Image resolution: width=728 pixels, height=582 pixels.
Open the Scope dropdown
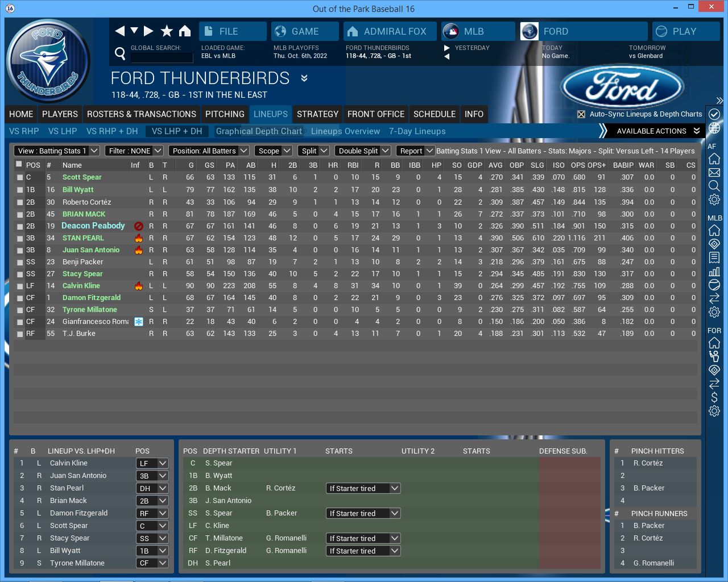click(x=273, y=151)
